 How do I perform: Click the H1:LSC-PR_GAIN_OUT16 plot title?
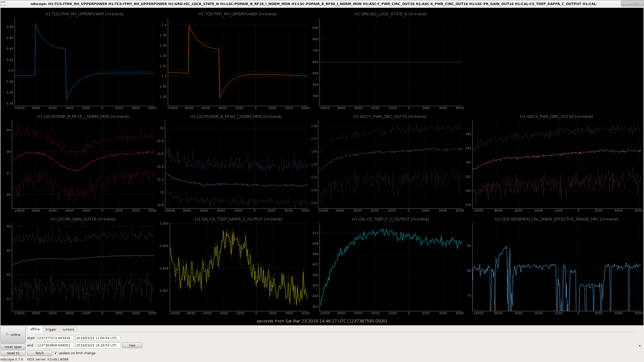click(x=83, y=219)
